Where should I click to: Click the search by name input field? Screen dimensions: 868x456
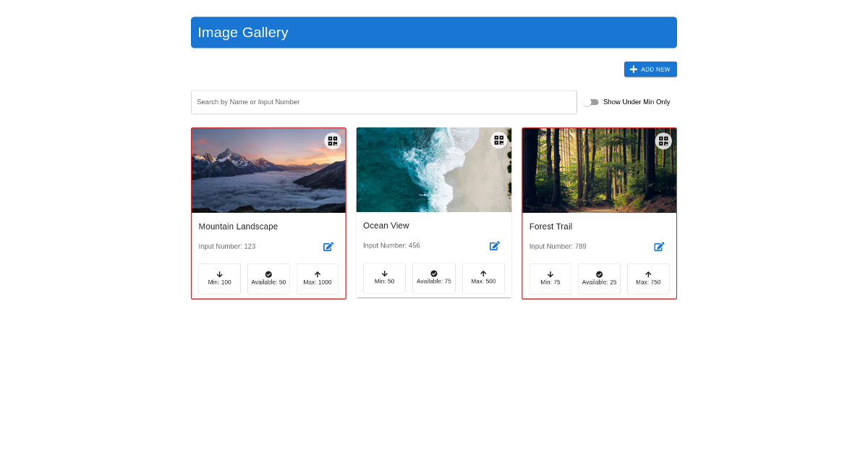384,102
